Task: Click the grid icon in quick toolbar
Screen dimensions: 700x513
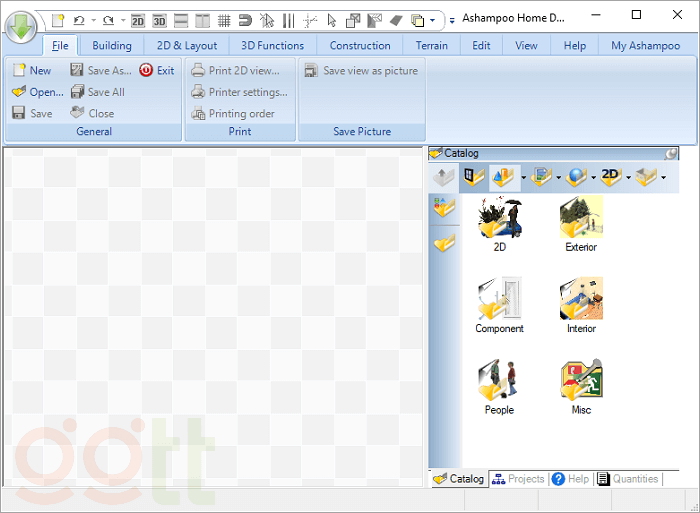Action: [x=224, y=20]
